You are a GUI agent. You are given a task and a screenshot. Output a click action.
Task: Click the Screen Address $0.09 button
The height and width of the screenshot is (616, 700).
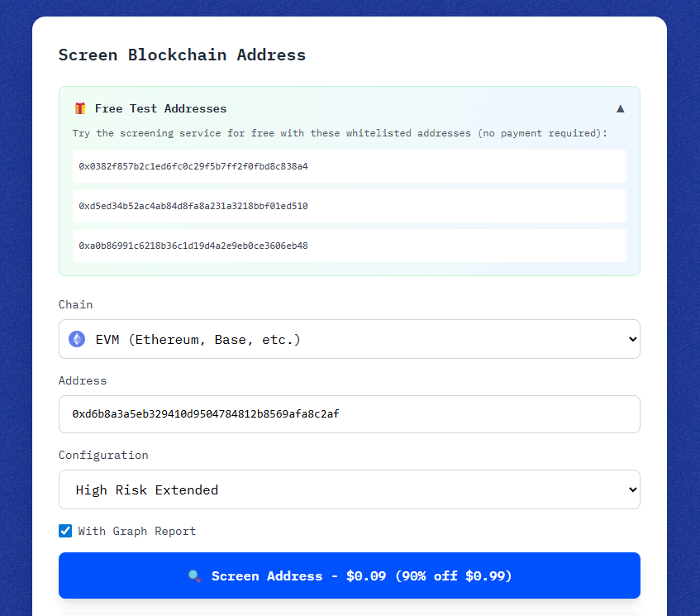[349, 575]
